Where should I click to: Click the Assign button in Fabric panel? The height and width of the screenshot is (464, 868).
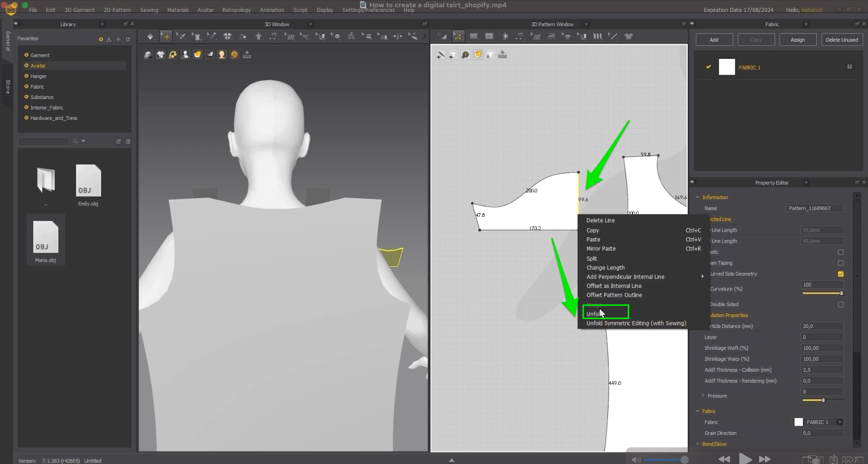coord(798,40)
